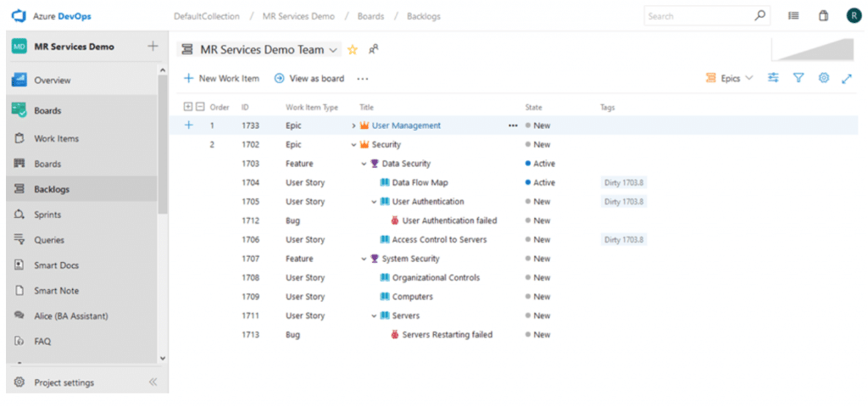The height and width of the screenshot is (407, 868).
Task: Click the sidebar vertical scrollbar
Action: (x=163, y=144)
